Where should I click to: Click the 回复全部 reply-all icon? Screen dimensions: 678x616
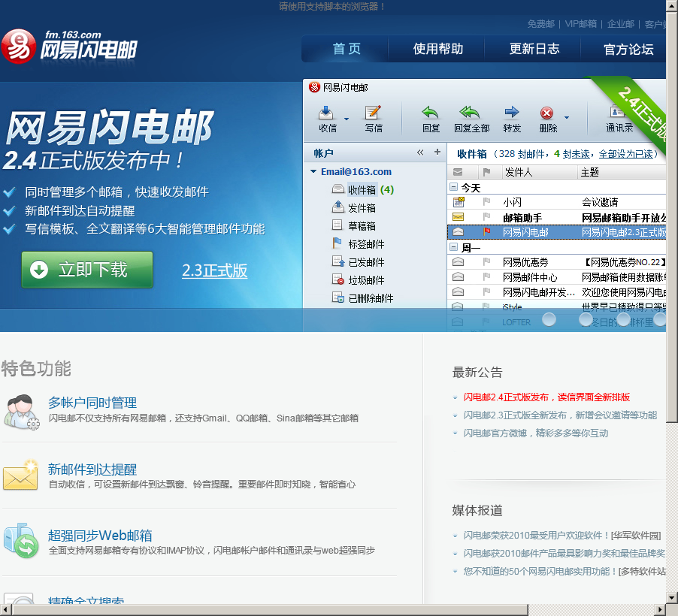[x=470, y=113]
